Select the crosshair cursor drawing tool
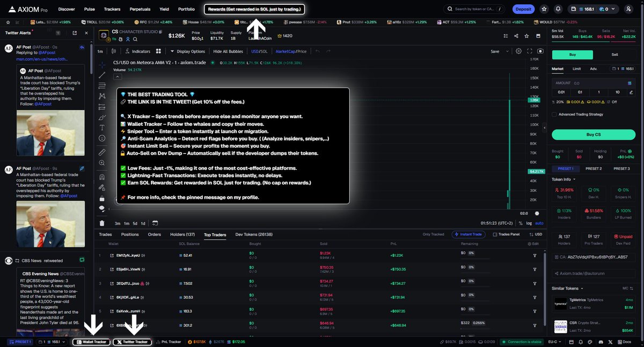The width and height of the screenshot is (644, 347). (102, 64)
